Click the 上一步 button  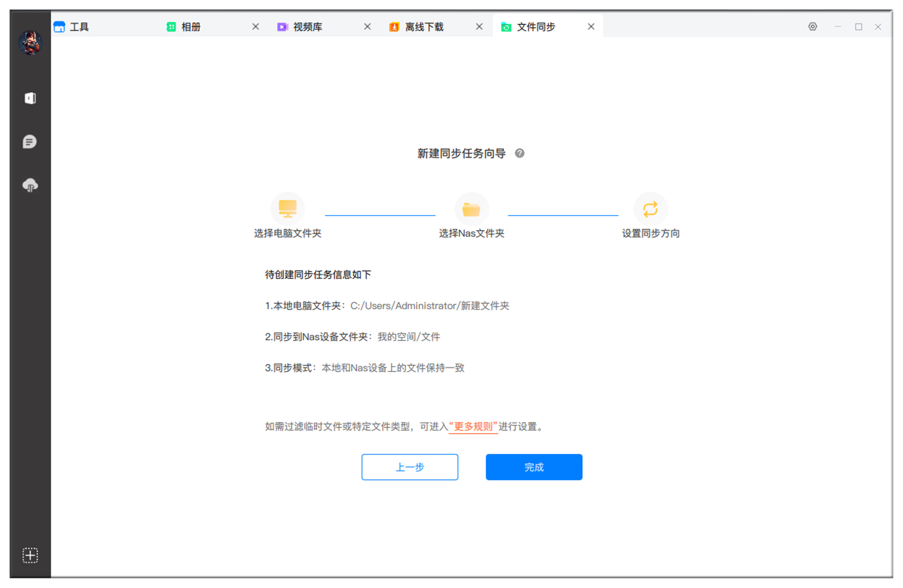pyautogui.click(x=410, y=467)
